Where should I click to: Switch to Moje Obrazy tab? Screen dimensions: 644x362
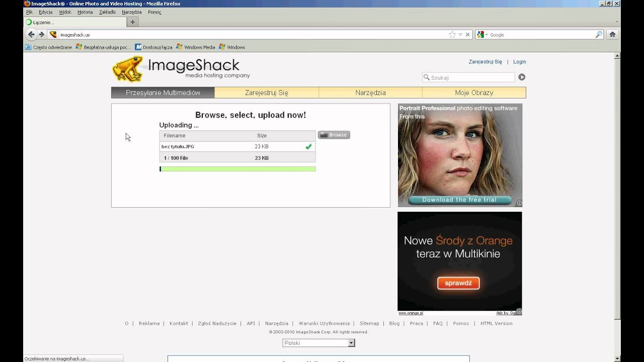[474, 93]
